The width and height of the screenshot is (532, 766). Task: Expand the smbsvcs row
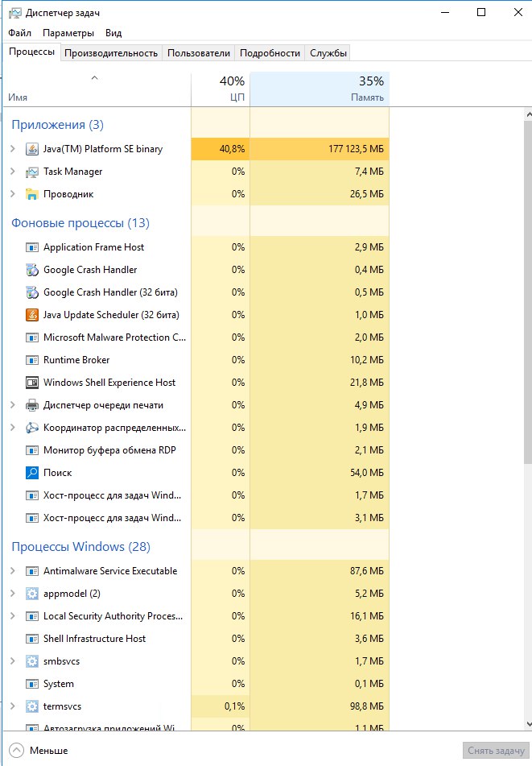coord(13,660)
